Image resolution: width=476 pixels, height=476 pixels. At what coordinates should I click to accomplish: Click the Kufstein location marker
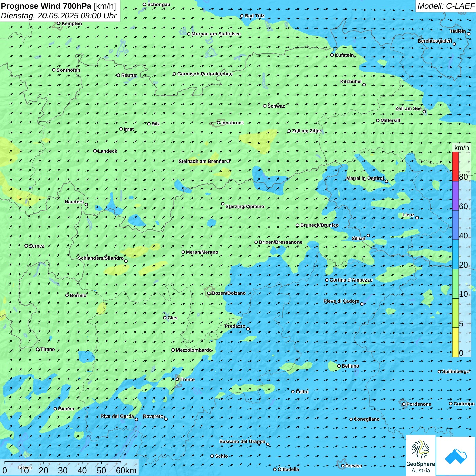[x=332, y=55]
